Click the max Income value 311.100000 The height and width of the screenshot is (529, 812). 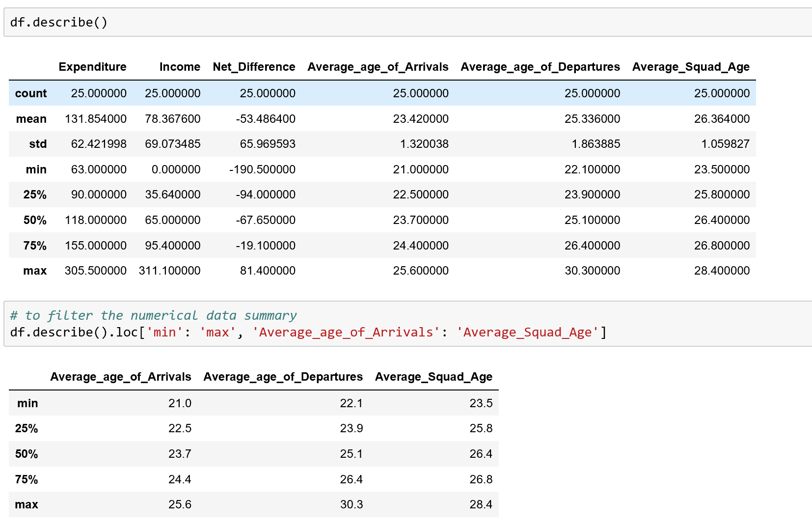click(170, 271)
